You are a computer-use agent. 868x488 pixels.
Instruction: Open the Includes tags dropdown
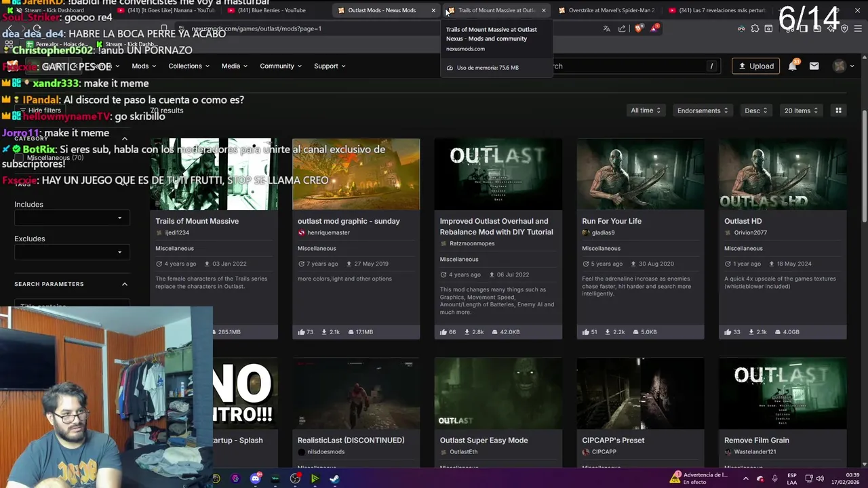pos(71,218)
